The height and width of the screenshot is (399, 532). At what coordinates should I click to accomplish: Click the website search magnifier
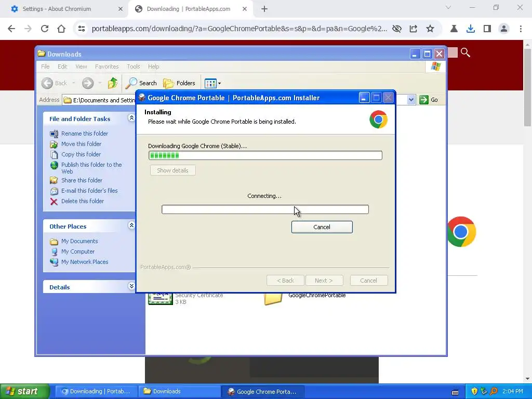[465, 52]
